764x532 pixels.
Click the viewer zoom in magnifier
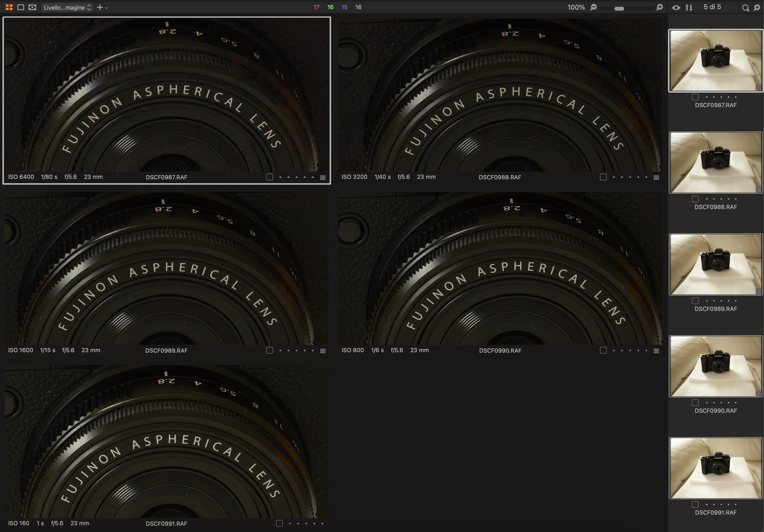tap(659, 7)
